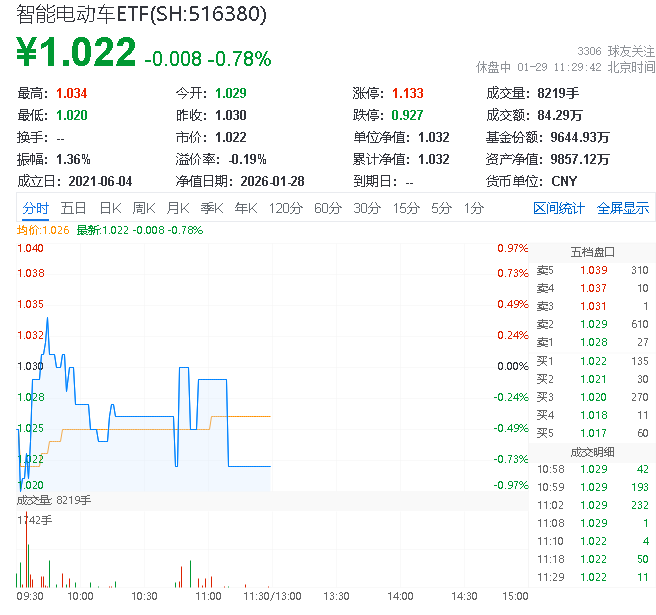Switch to the 周K weekly chart
Viewport: 656px width, 615px height.
point(144,208)
